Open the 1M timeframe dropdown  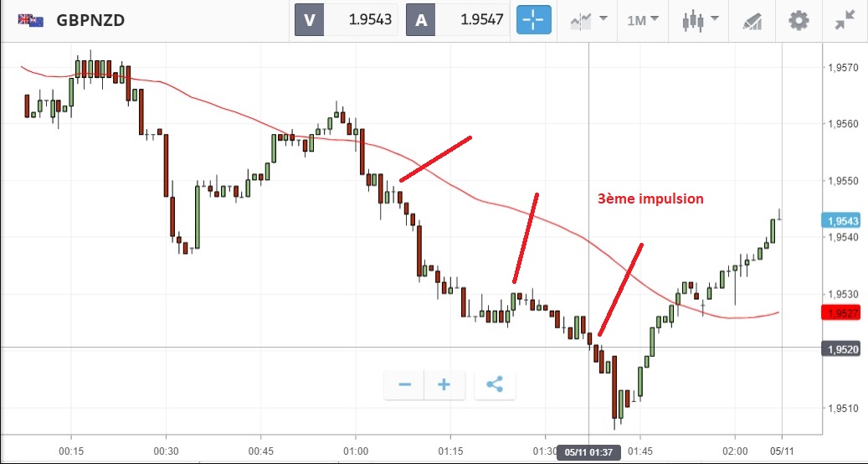click(643, 20)
